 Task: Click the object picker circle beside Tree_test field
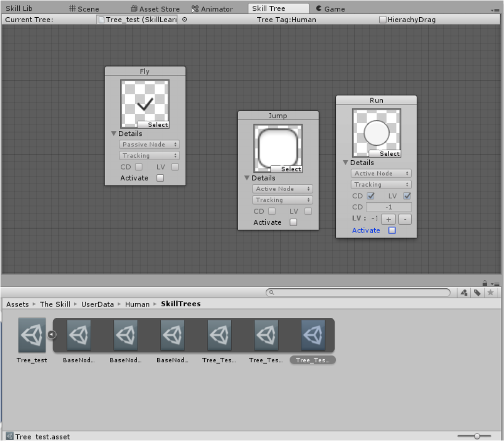184,19
